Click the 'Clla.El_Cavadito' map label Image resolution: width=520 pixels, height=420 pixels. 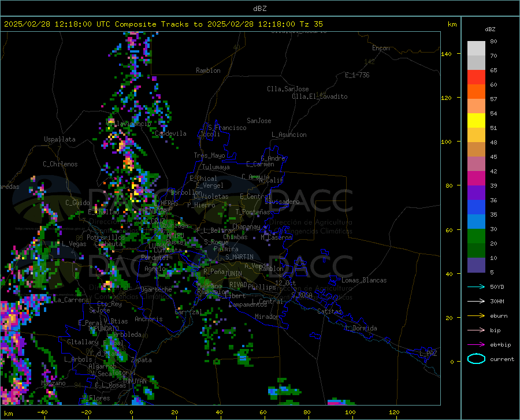(x=320, y=96)
